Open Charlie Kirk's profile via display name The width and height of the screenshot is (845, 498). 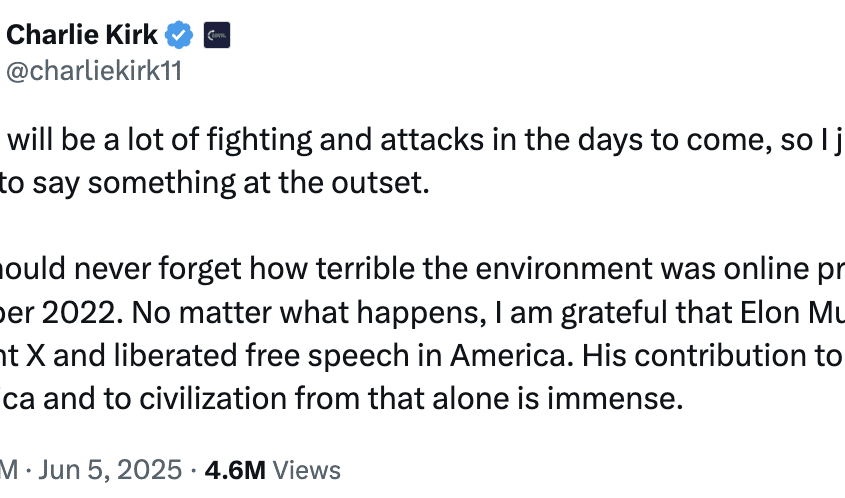[81, 35]
